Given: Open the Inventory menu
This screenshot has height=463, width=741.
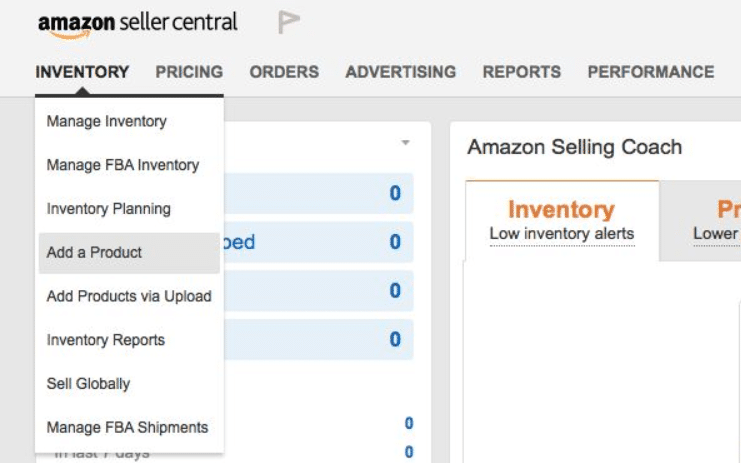Looking at the screenshot, I should [x=82, y=72].
